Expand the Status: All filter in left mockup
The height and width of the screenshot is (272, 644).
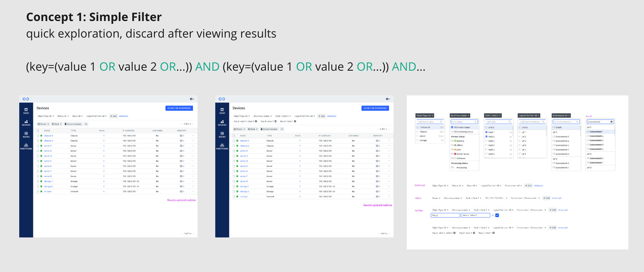click(x=63, y=116)
